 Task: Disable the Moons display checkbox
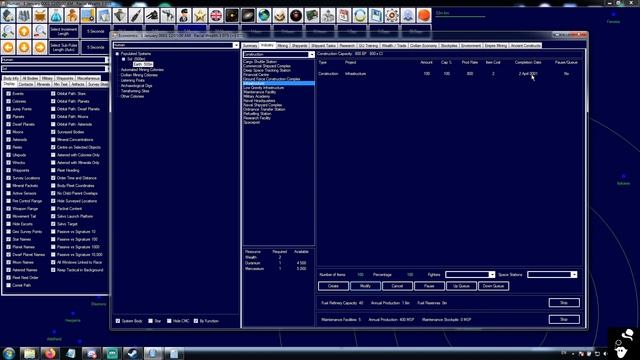(x=9, y=132)
